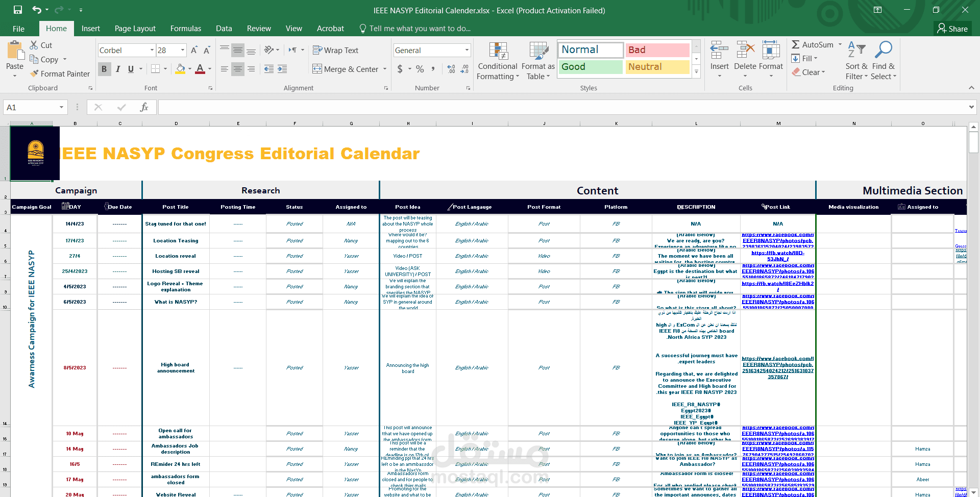Click the Undo arrow icon
The height and width of the screenshot is (497, 980).
pos(36,10)
